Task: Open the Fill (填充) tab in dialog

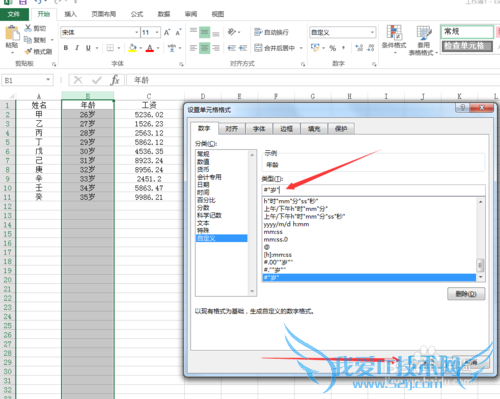Action: click(x=313, y=128)
